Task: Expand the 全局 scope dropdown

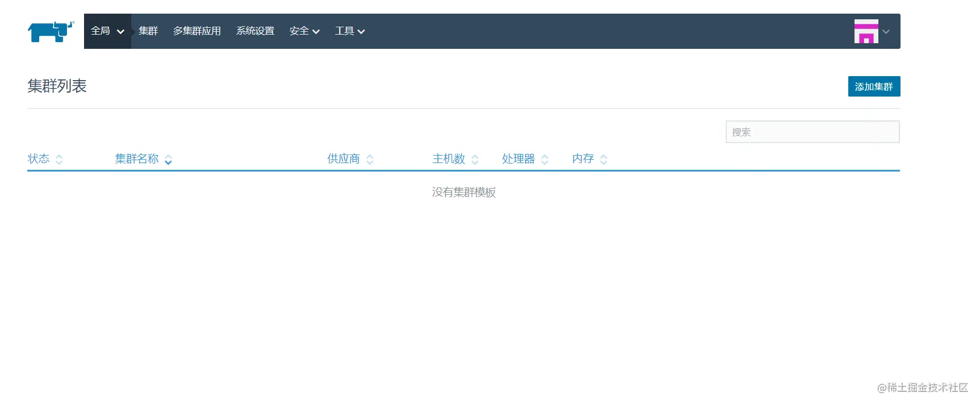Action: click(x=107, y=31)
